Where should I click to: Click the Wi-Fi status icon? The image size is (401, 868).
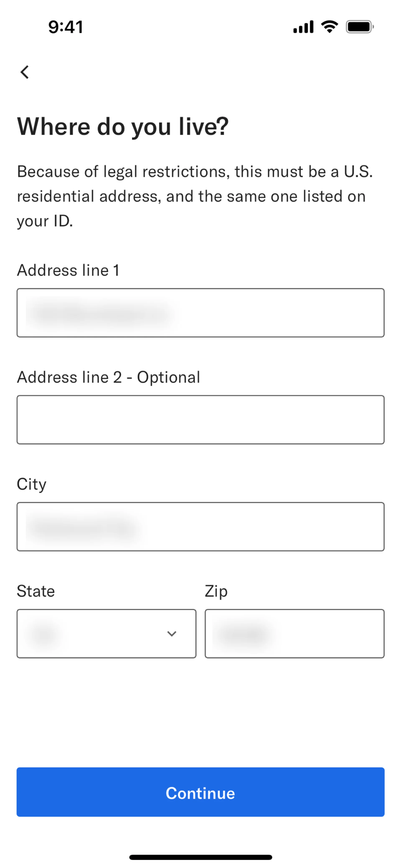tap(329, 27)
